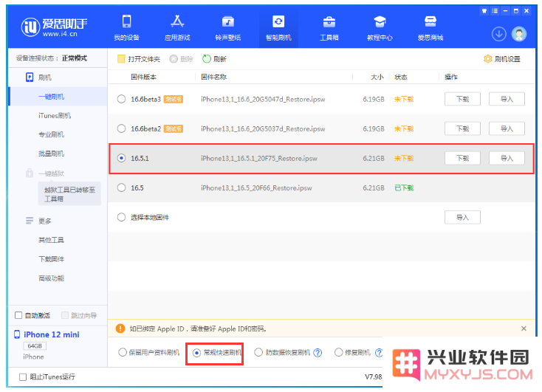Open 刷机设置 gear settings
542x392 pixels.
pos(487,59)
